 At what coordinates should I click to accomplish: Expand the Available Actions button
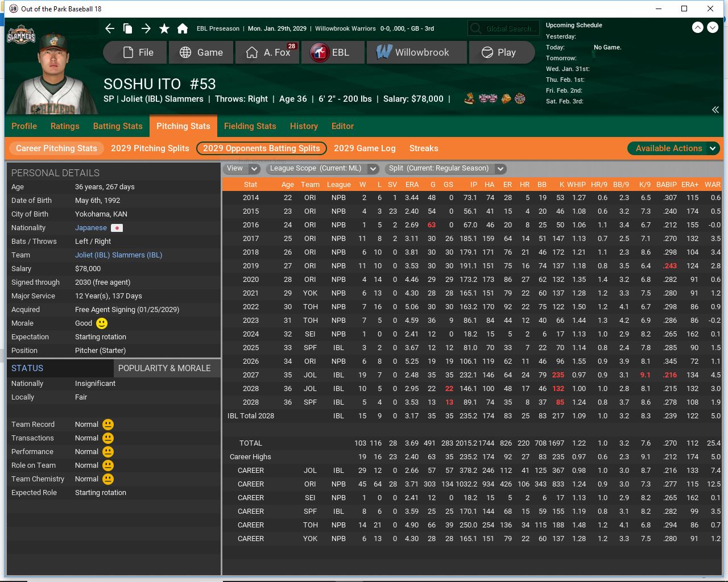pos(674,148)
